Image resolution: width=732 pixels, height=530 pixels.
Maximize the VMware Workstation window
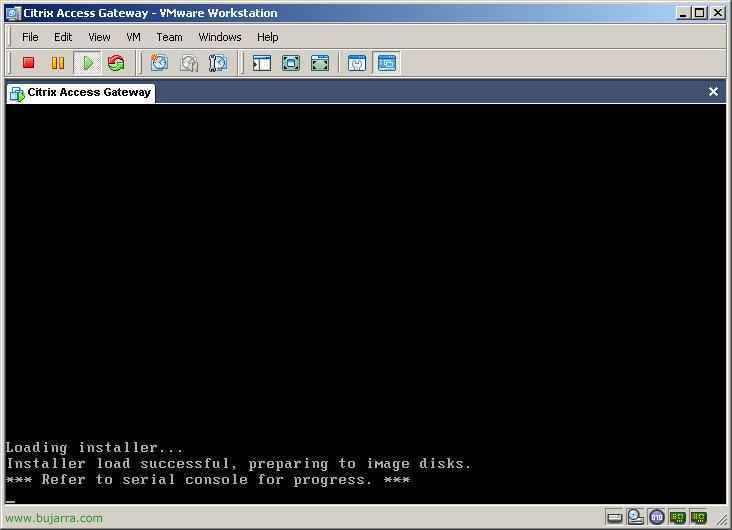pos(699,13)
